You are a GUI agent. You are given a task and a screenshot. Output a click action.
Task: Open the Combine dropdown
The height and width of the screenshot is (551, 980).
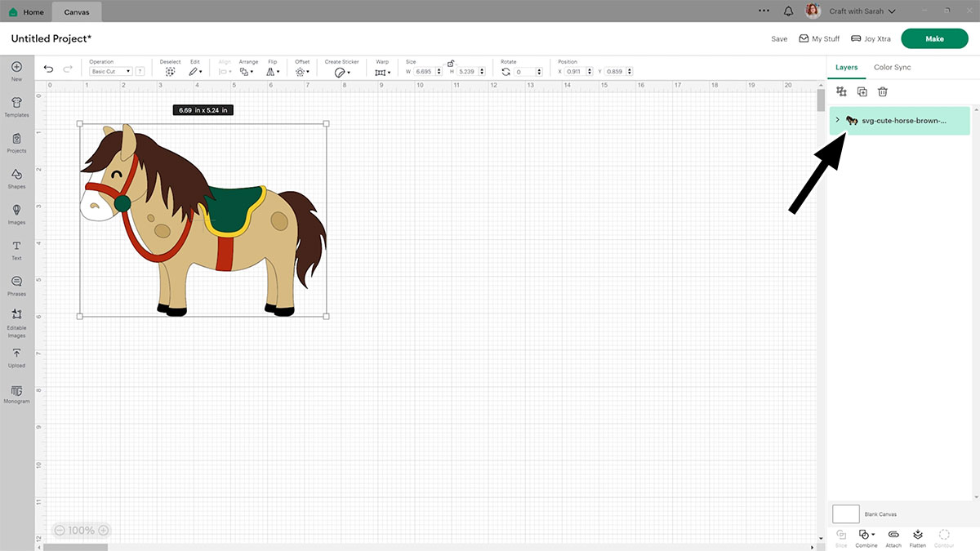866,538
